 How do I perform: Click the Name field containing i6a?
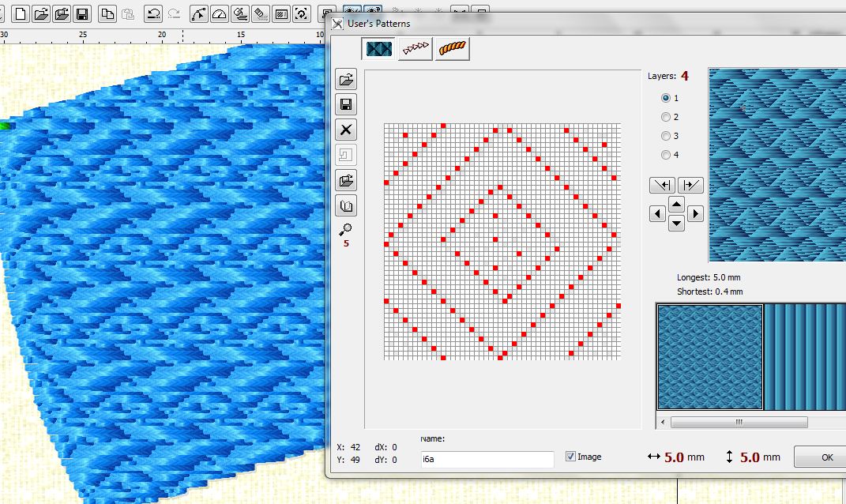[x=487, y=459]
